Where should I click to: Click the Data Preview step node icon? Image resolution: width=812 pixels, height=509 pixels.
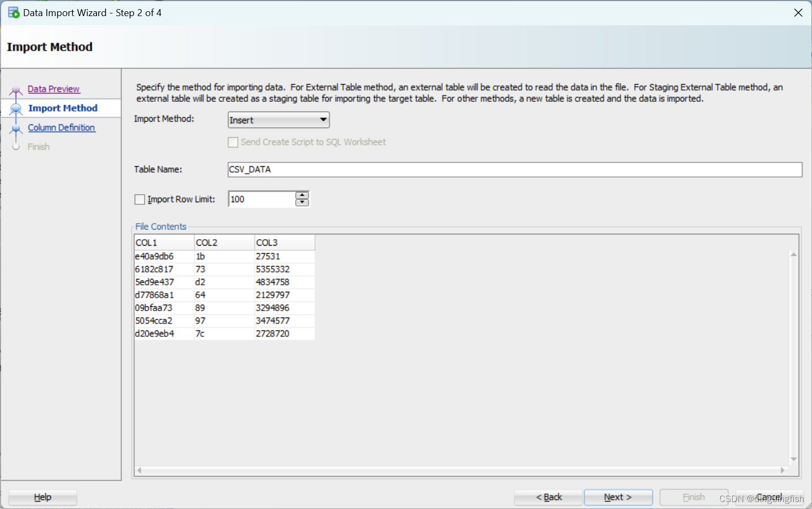coord(16,89)
